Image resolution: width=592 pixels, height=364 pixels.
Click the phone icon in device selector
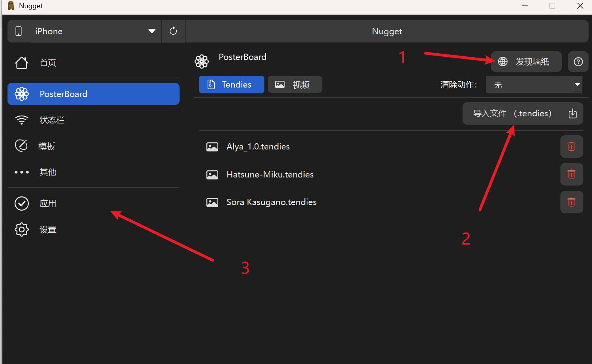pyautogui.click(x=19, y=31)
